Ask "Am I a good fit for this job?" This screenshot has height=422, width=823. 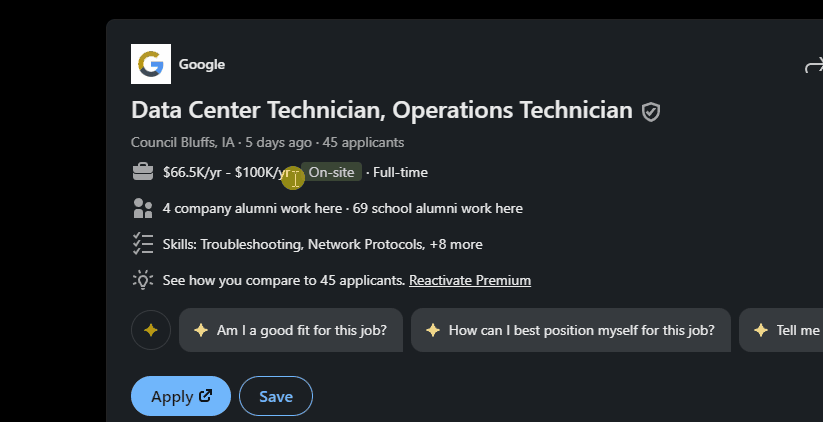[295, 330]
